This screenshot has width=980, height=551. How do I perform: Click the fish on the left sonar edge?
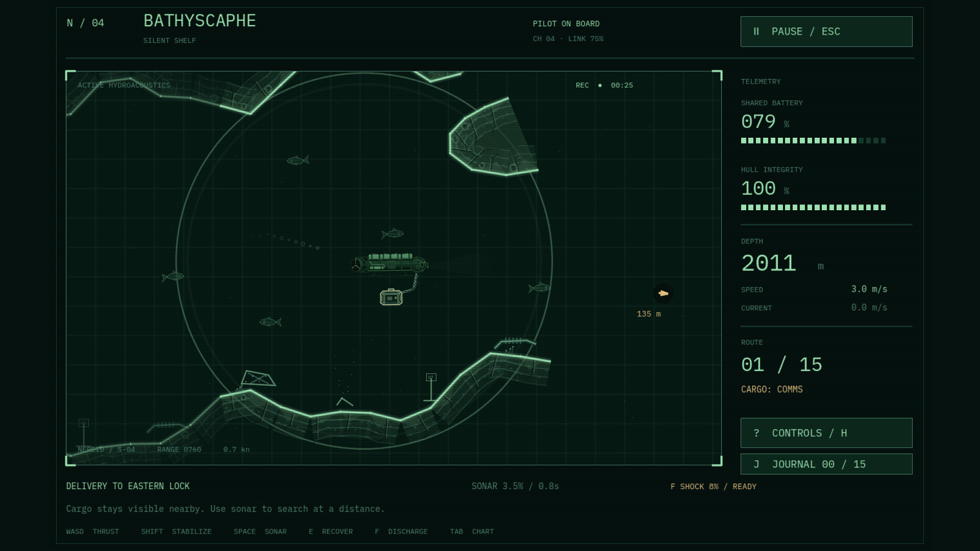(173, 277)
